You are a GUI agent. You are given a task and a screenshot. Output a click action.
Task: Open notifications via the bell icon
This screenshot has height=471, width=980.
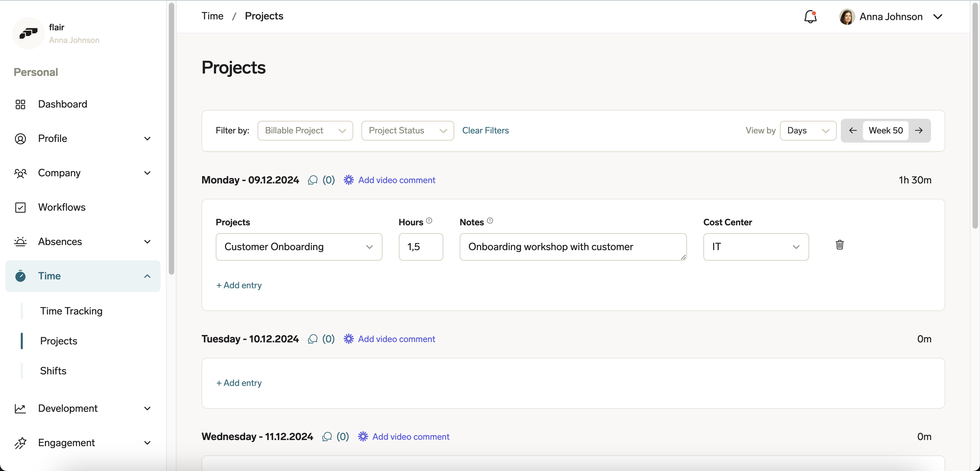(810, 17)
